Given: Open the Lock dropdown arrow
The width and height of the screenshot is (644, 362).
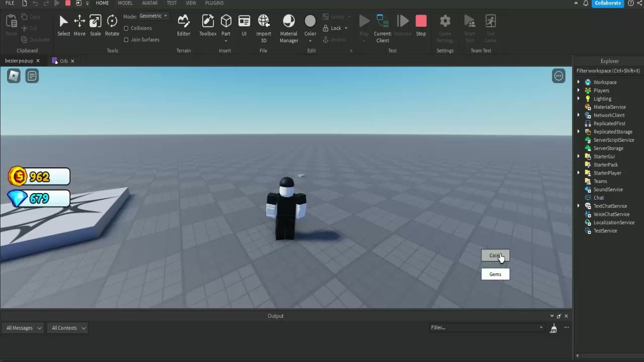Looking at the screenshot, I should (x=346, y=28).
